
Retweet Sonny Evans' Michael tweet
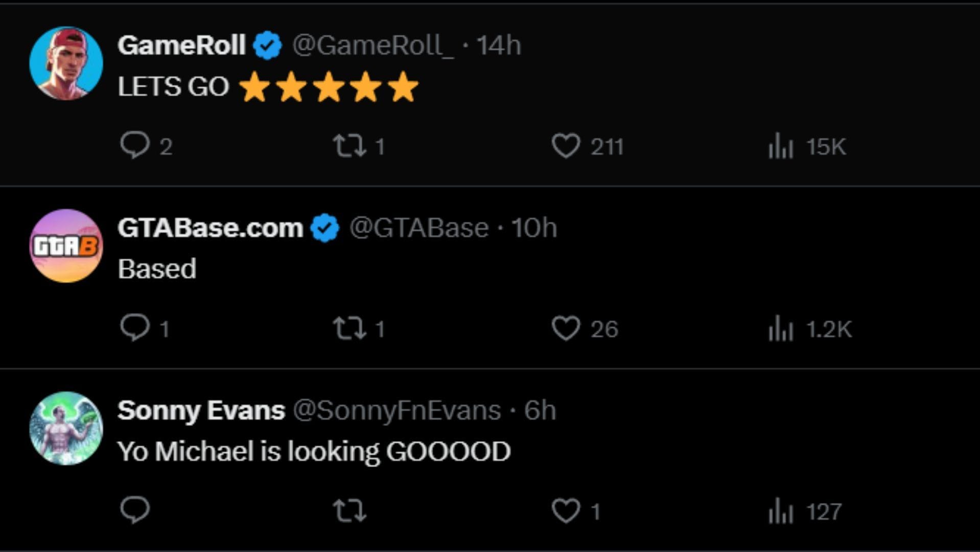pyautogui.click(x=350, y=510)
